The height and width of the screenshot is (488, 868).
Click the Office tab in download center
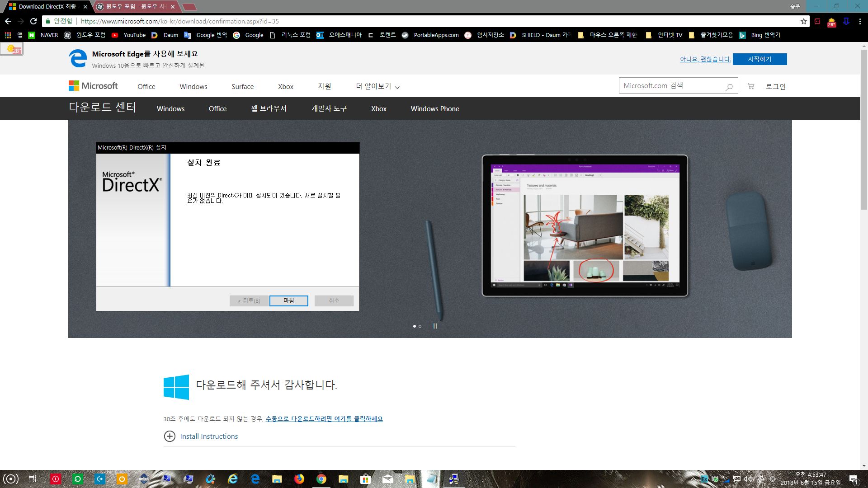217,108
